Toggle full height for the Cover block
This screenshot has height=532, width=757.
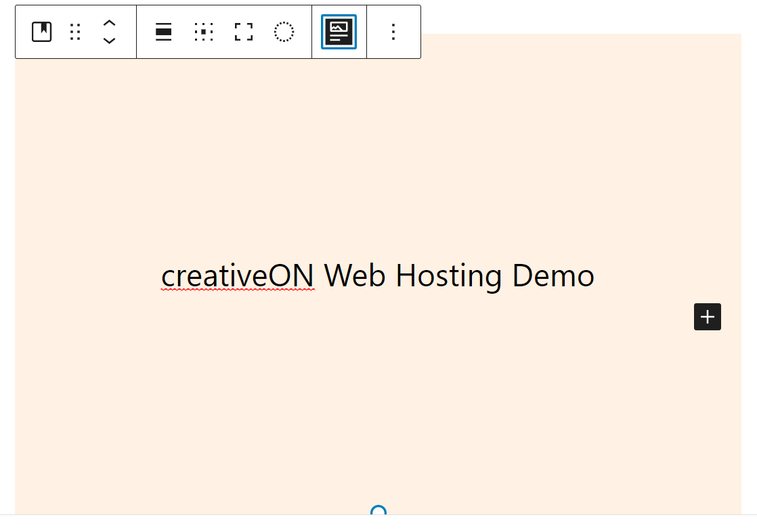pos(243,31)
